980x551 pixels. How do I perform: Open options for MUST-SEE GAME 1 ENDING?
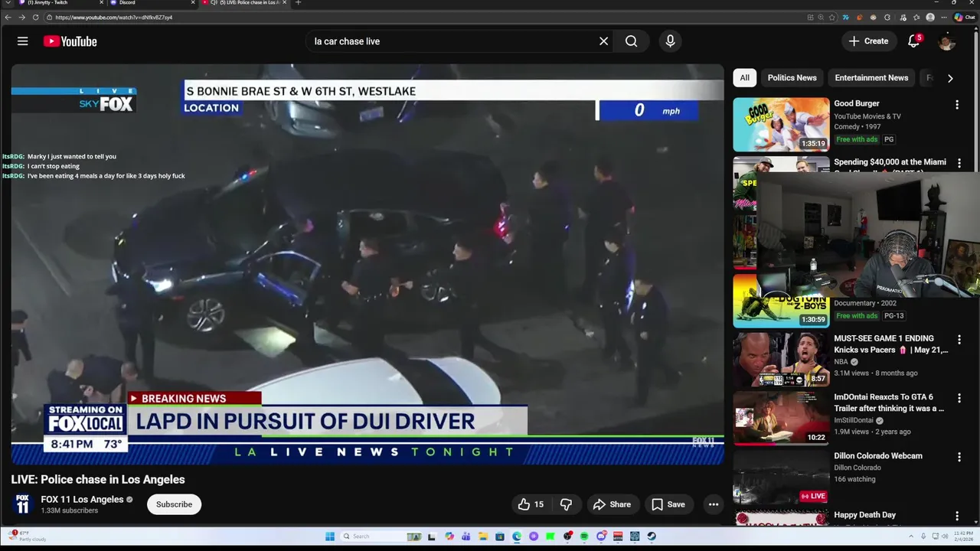959,340
